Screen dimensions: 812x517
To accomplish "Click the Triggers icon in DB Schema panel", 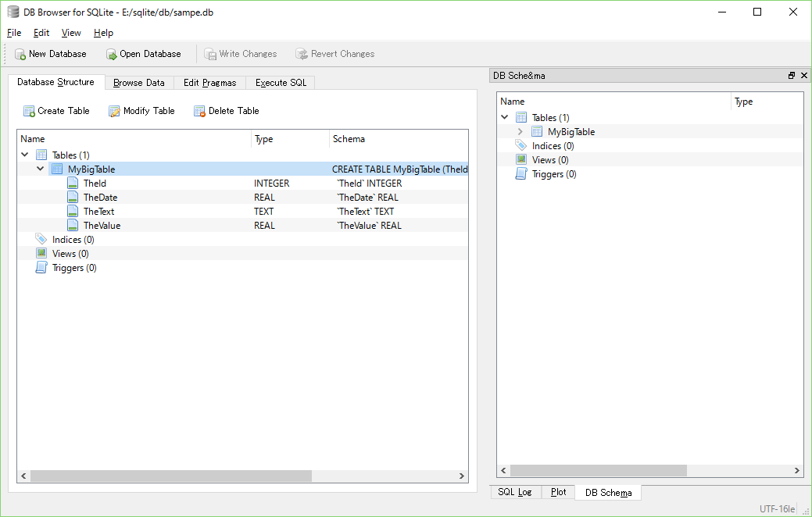I will pos(520,173).
